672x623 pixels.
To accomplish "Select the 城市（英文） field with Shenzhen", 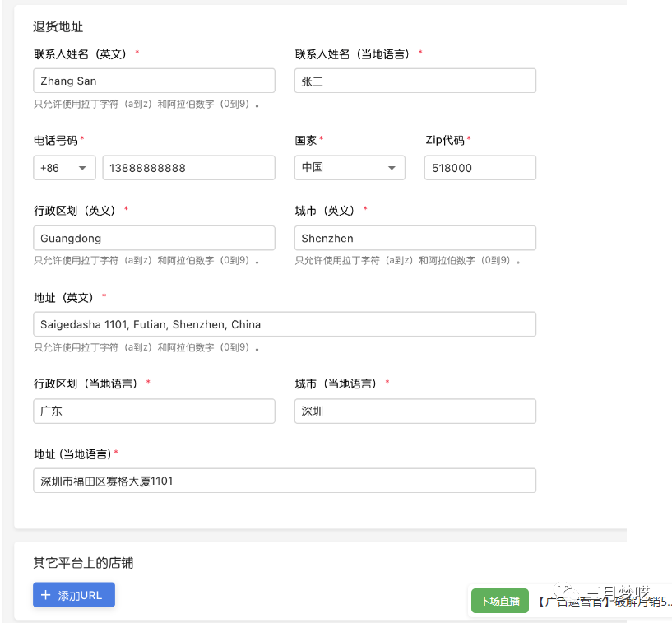I will (x=415, y=239).
